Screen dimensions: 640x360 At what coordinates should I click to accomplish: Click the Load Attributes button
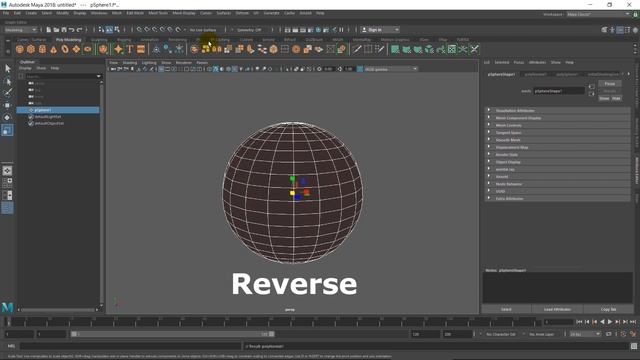(x=557, y=309)
